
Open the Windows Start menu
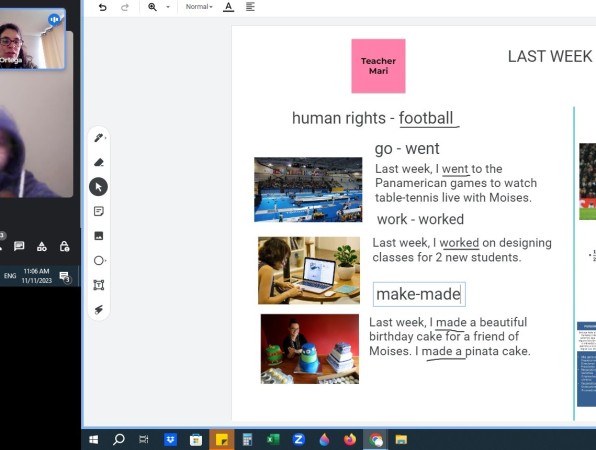(x=93, y=440)
